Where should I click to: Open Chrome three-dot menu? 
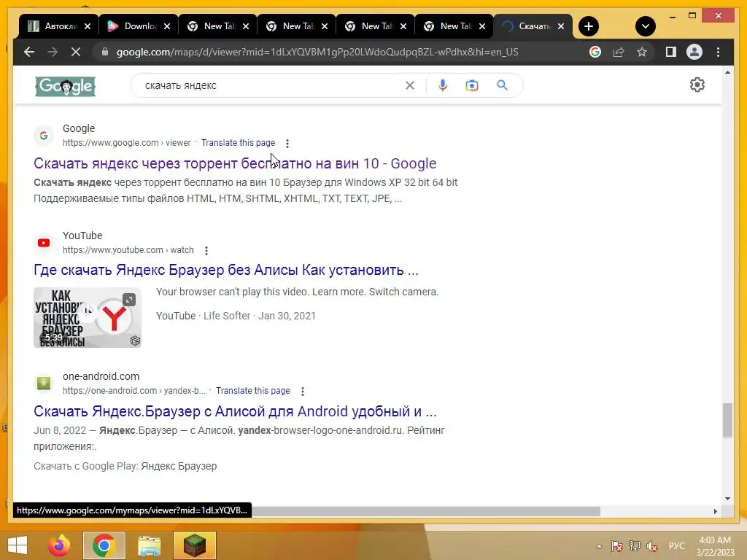point(718,52)
